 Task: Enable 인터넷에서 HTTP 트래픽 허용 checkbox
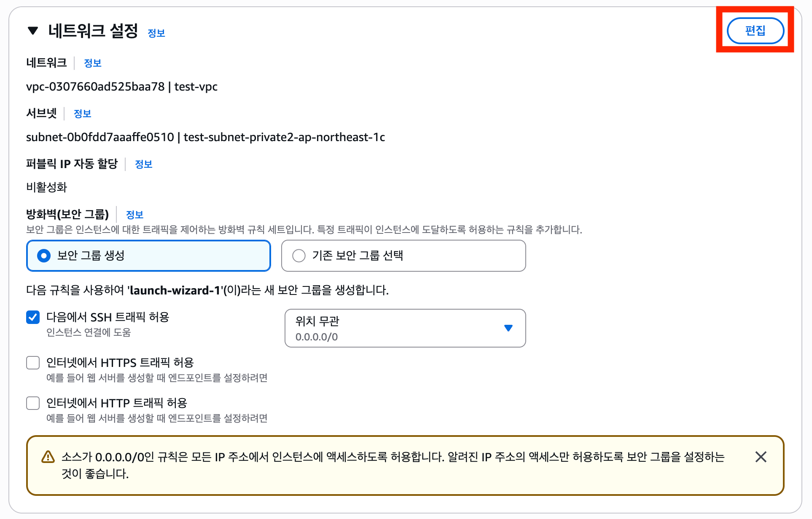pyautogui.click(x=33, y=403)
